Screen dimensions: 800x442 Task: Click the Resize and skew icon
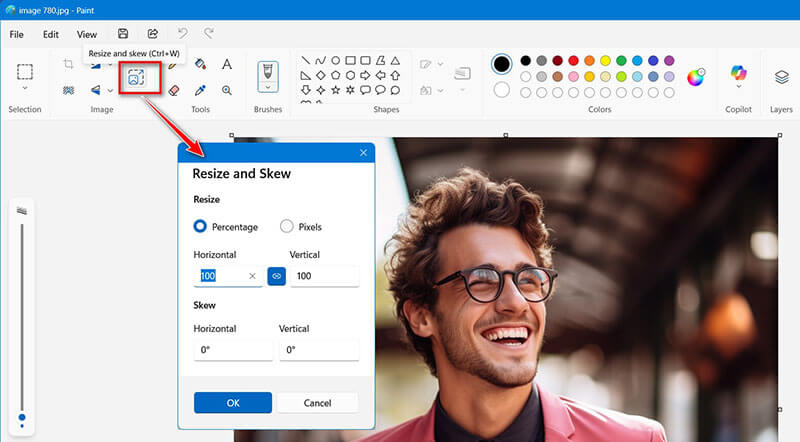click(x=137, y=76)
